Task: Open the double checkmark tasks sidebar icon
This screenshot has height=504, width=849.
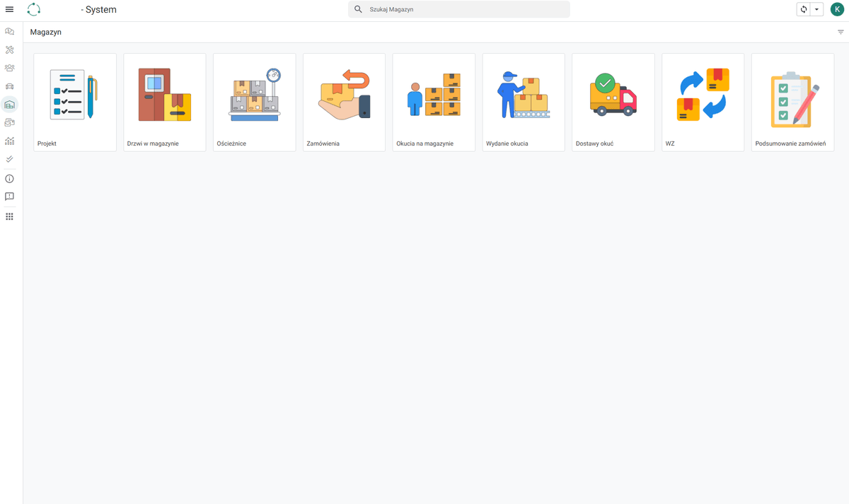Action: point(9,160)
